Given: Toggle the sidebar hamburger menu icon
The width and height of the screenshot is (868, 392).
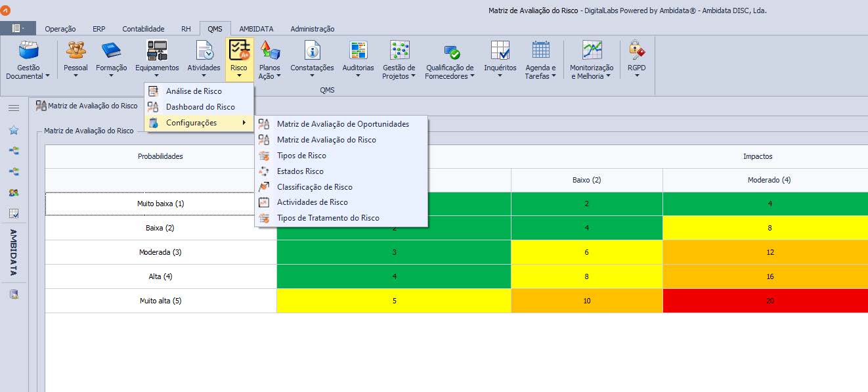Looking at the screenshot, I should point(14,108).
